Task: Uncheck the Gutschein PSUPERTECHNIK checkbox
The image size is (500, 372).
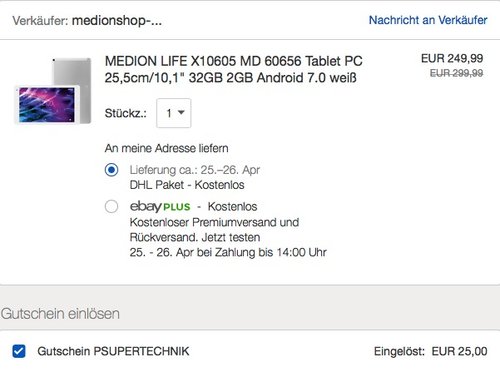Action: pyautogui.click(x=19, y=351)
